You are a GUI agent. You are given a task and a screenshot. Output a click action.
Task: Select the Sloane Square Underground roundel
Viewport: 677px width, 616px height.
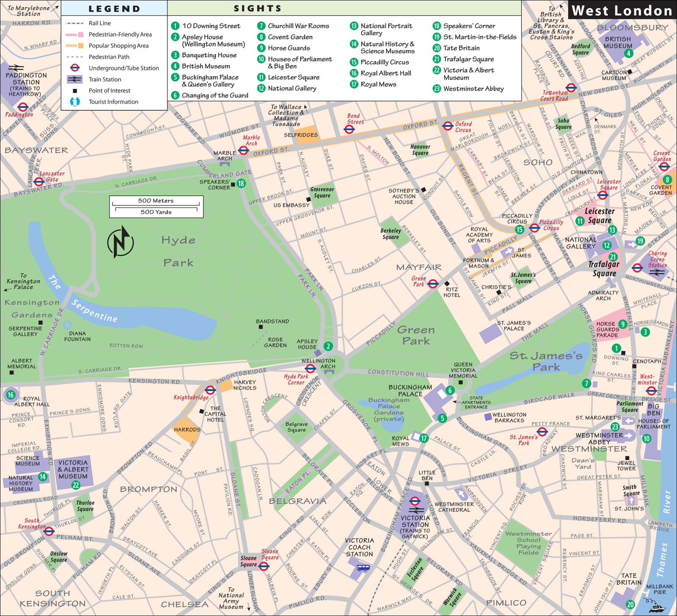tap(264, 566)
